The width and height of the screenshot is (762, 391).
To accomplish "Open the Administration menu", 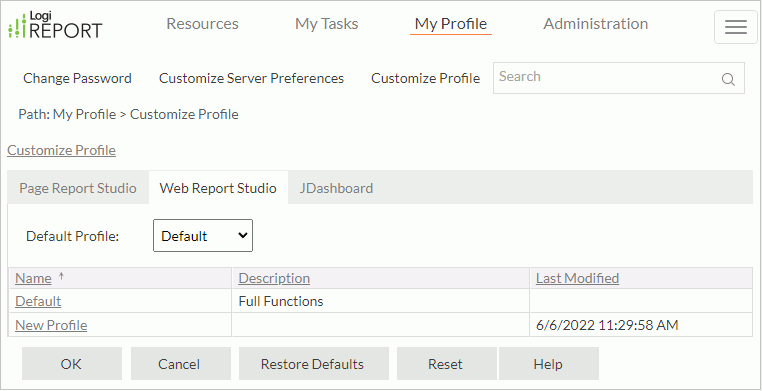I will coord(595,24).
